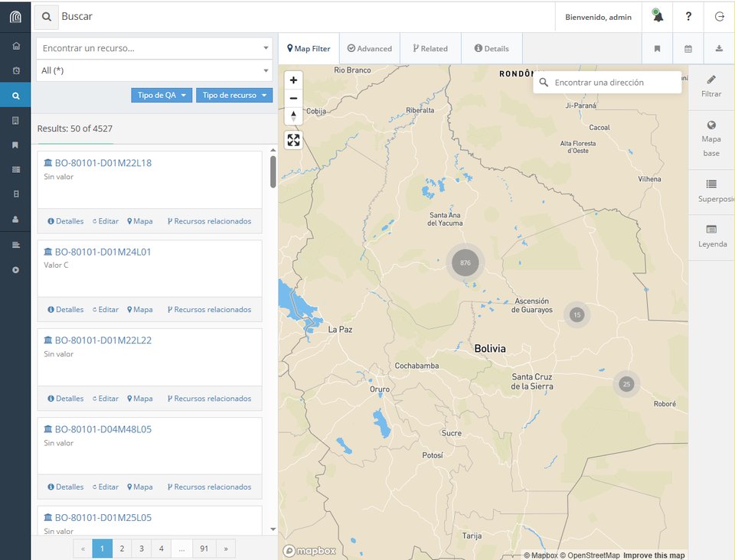Zoom in on the map
Image resolution: width=735 pixels, height=560 pixels.
point(293,80)
